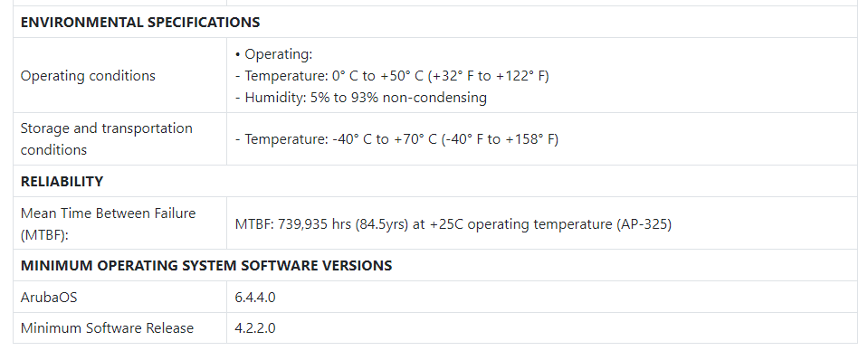
Task: Select Storage and transportation conditions label
Action: (106, 138)
